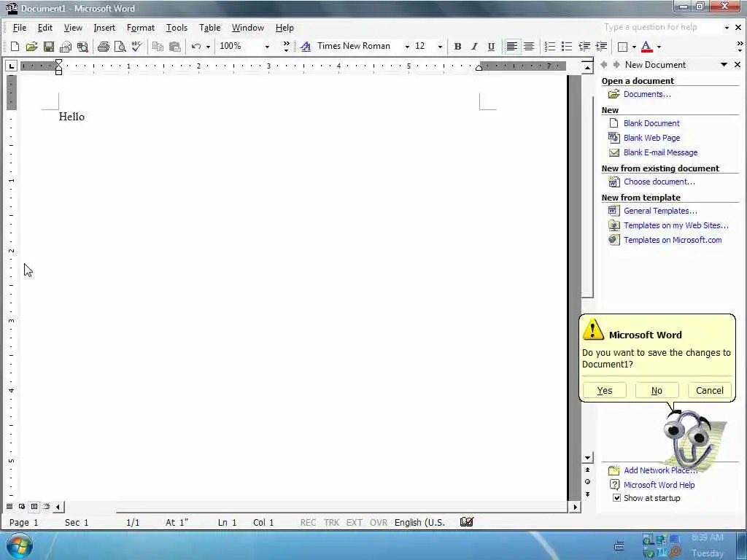The width and height of the screenshot is (747, 560).
Task: Open the Windows Start button
Action: (x=19, y=545)
